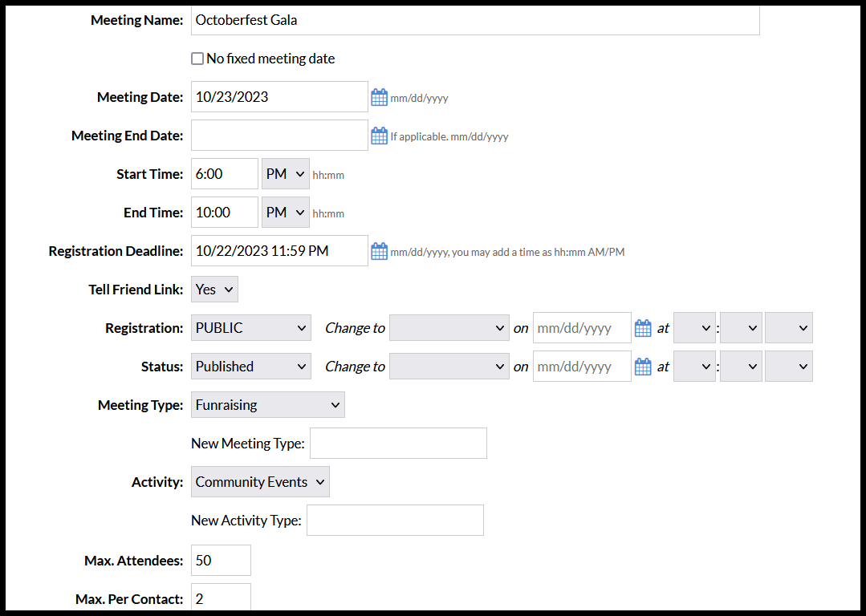Open Status row AM/PM dropdown

click(789, 367)
